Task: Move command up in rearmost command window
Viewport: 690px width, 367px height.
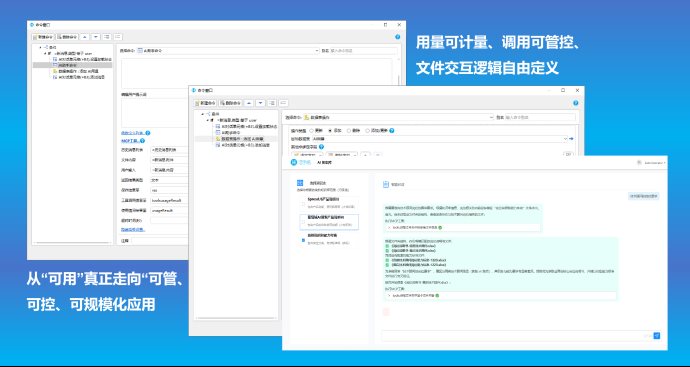Action: coord(85,37)
